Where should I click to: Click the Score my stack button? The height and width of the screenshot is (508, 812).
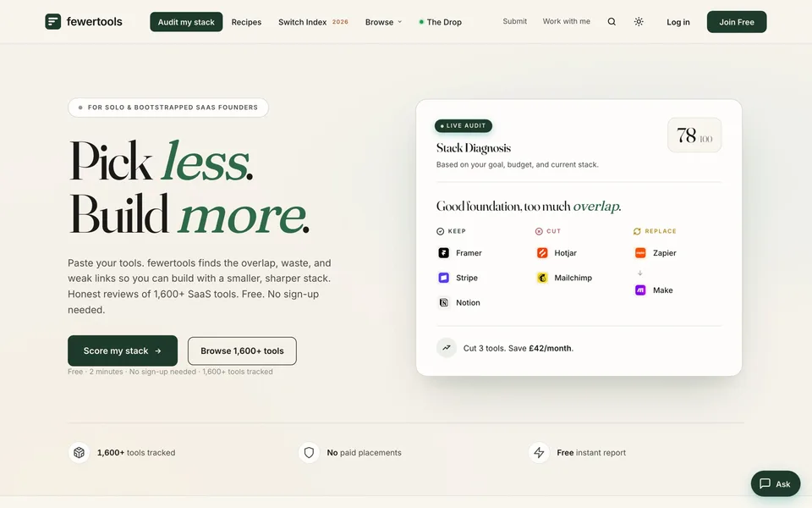[x=123, y=351]
